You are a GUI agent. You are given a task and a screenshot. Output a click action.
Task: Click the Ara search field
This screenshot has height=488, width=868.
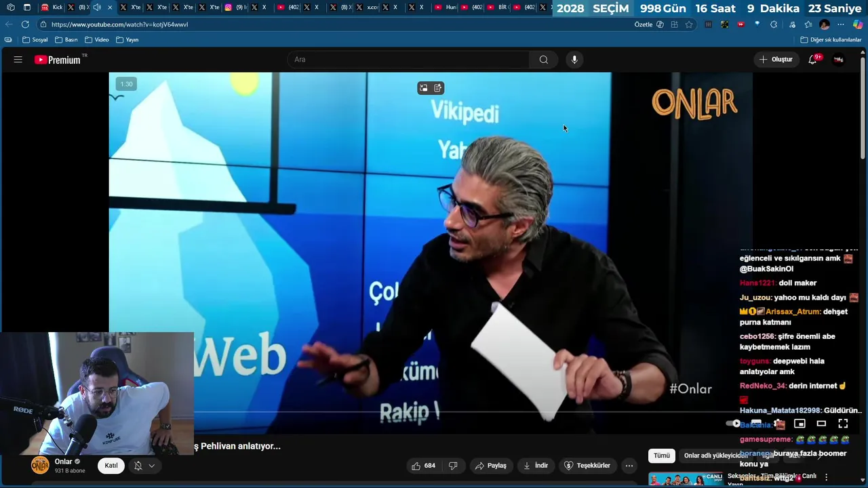[408, 60]
